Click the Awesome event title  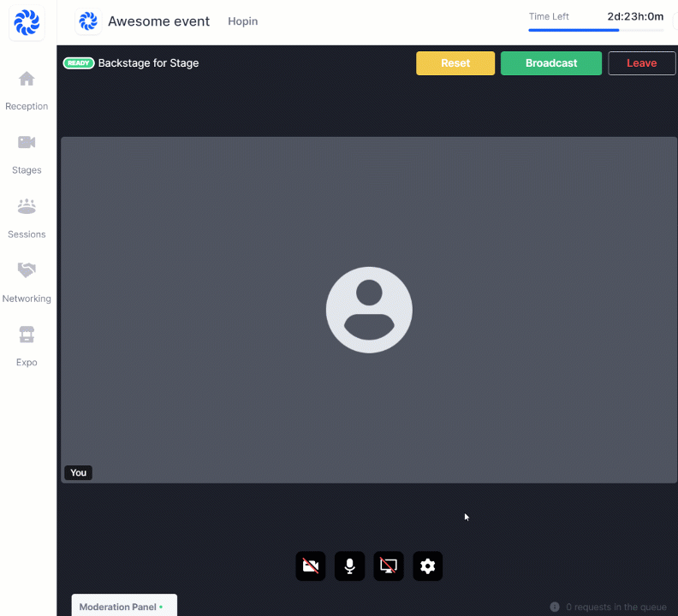click(x=158, y=21)
